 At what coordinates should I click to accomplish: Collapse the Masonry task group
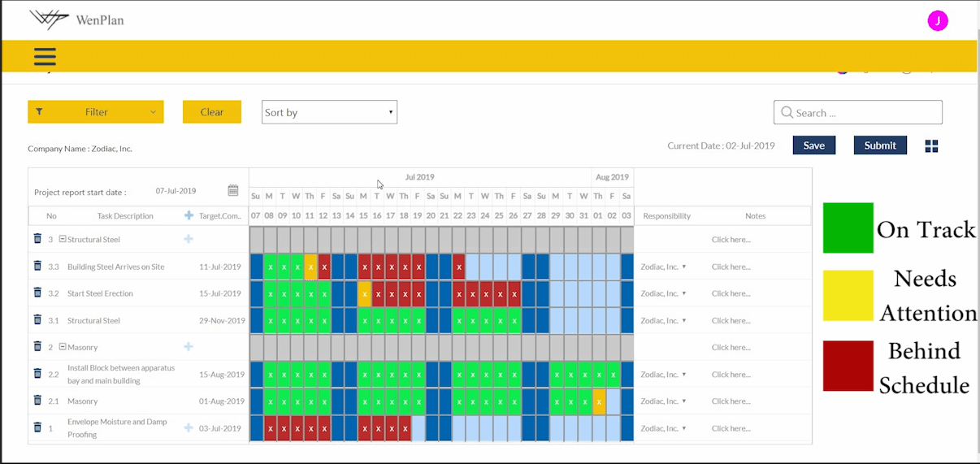pyautogui.click(x=63, y=347)
